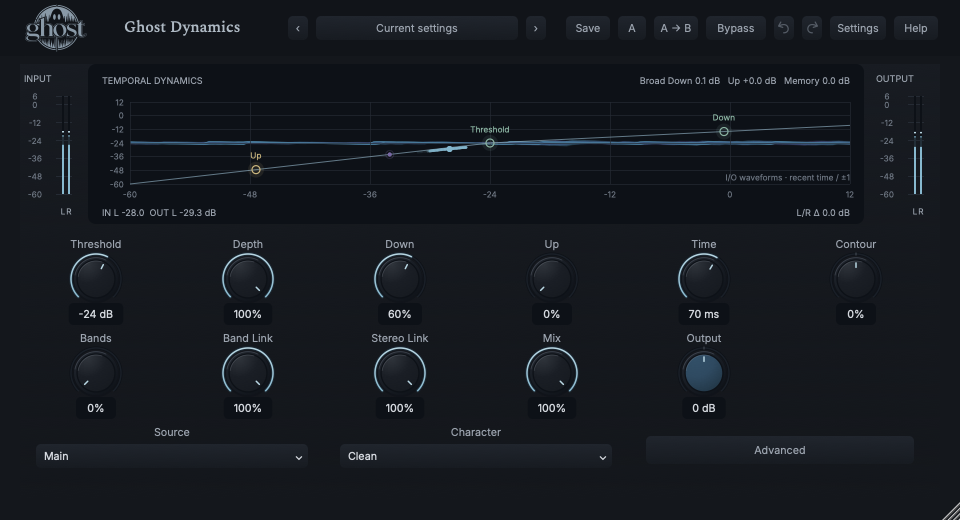The image size is (960, 520).
Task: Open the Source dropdown set to Main
Action: click(172, 456)
